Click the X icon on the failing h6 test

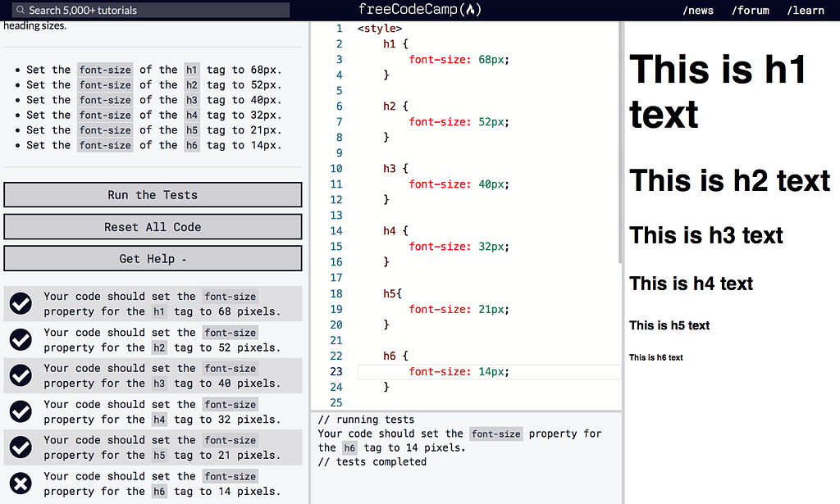[x=21, y=484]
